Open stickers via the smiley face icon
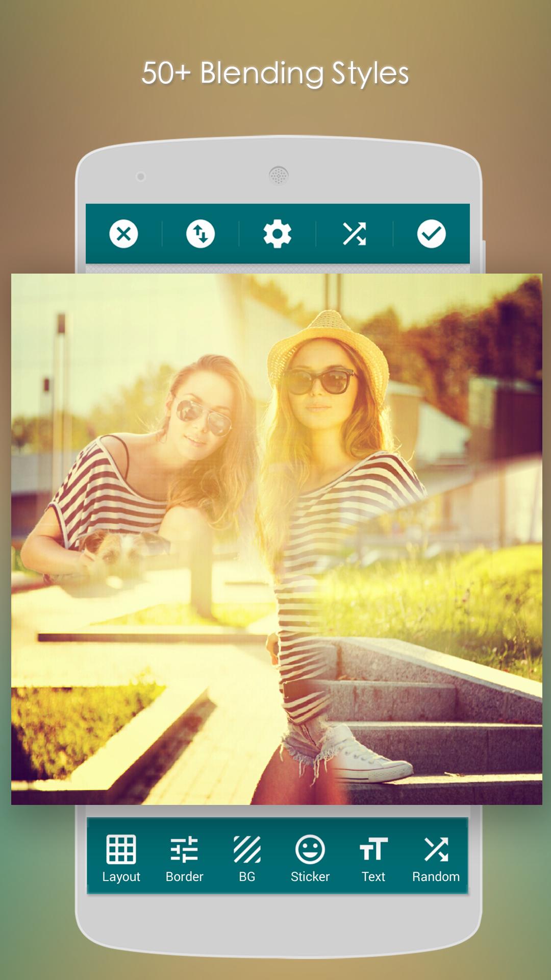551x980 pixels. (310, 849)
